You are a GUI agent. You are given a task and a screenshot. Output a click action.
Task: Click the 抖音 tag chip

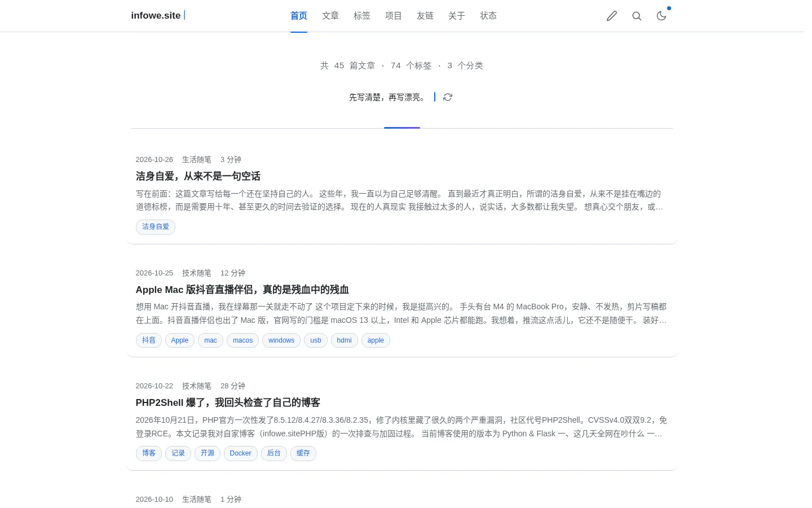pos(149,340)
